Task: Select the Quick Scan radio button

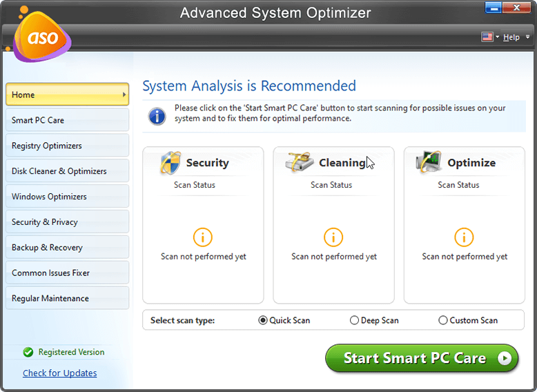Action: pos(263,320)
